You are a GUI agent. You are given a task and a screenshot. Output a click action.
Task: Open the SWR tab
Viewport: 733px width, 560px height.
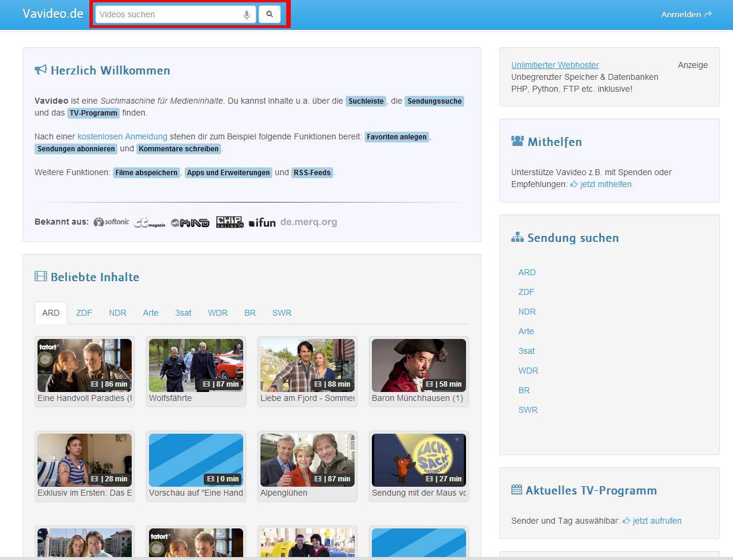(x=282, y=313)
